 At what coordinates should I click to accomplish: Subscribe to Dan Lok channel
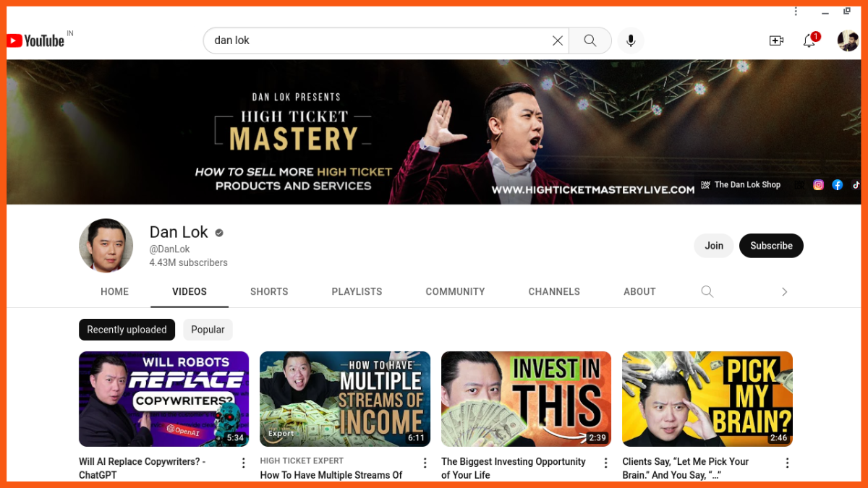(x=771, y=246)
